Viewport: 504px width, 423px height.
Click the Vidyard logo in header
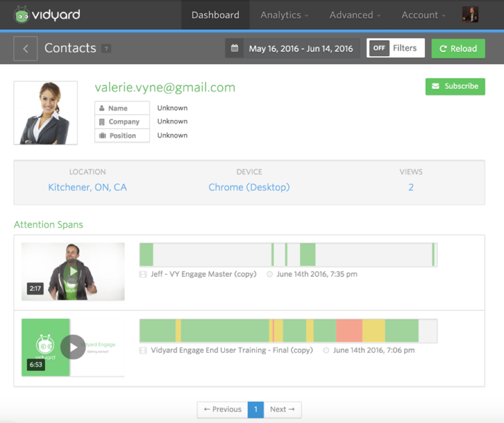(47, 15)
